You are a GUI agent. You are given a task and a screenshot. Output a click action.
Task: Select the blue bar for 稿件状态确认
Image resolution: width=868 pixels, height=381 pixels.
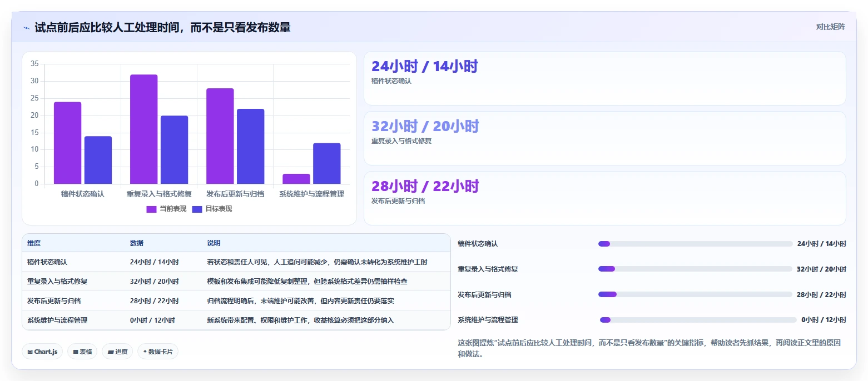pos(98,160)
